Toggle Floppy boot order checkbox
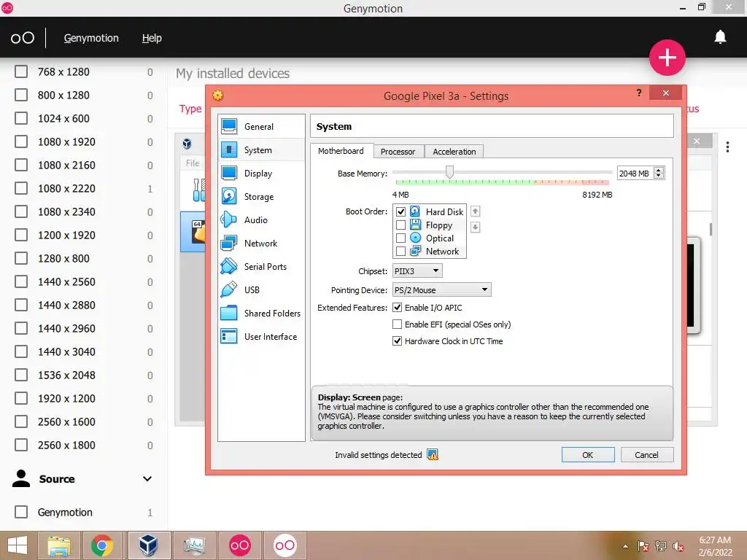Image resolution: width=747 pixels, height=560 pixels. pyautogui.click(x=400, y=225)
